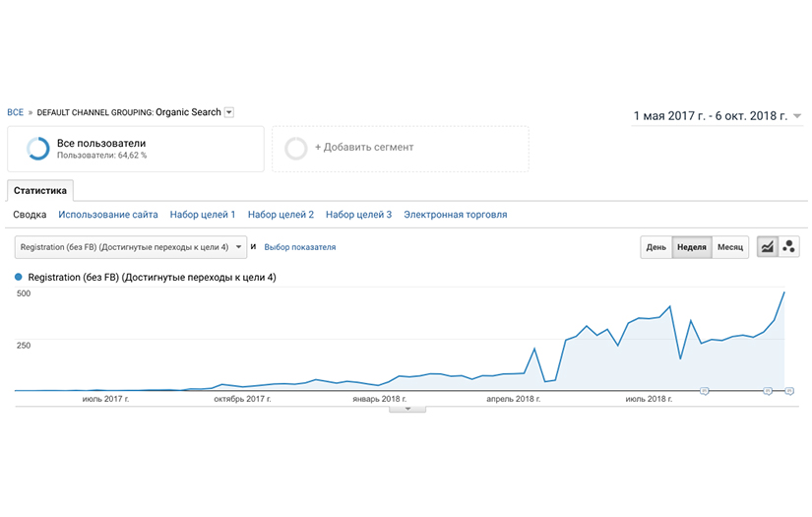This screenshot has height=517, width=812.
Task: Click the 500 y-axis value
Action: pos(24,293)
